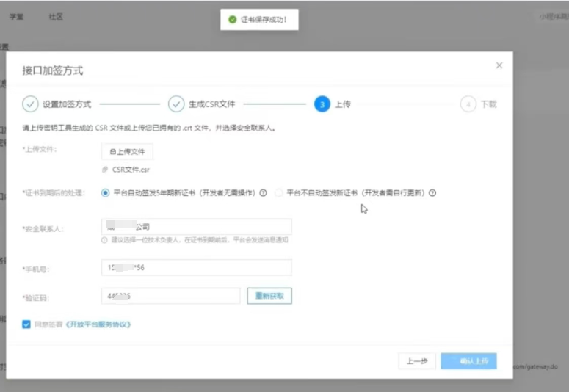
Task: Click the 手机号 input field
Action: pyautogui.click(x=197, y=267)
